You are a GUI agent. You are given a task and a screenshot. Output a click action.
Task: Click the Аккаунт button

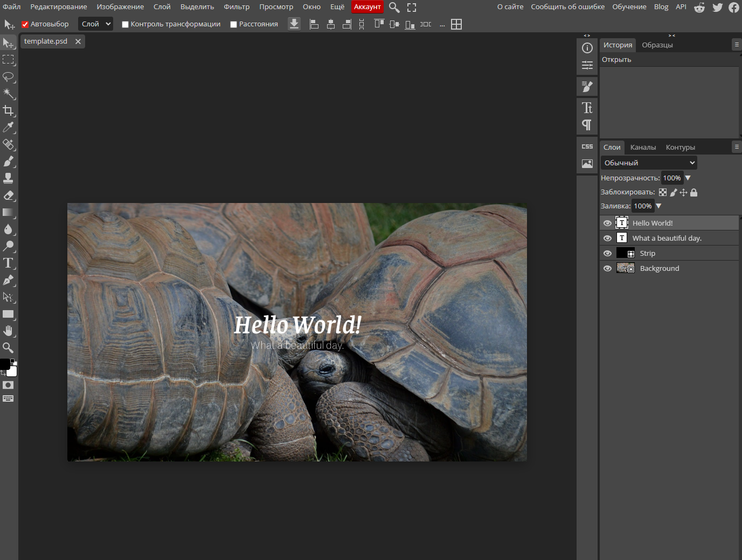367,6
